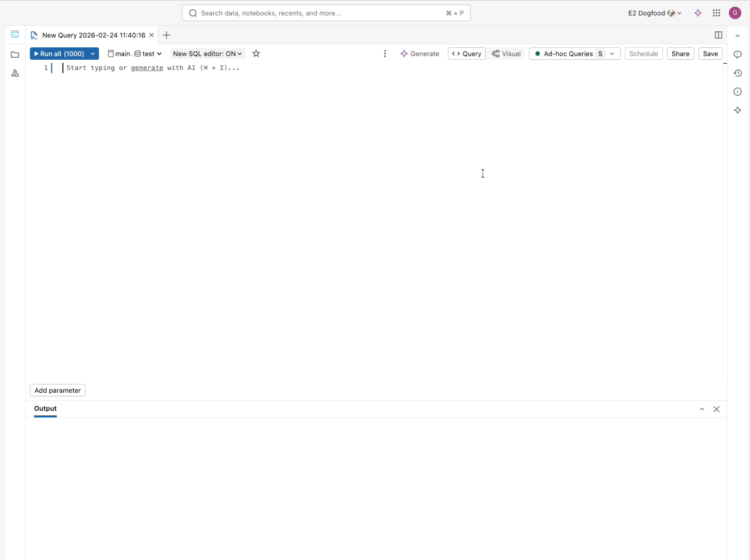Image resolution: width=750 pixels, height=560 pixels.
Task: Open the Assistant sparkle in right sidebar
Action: coord(738,110)
